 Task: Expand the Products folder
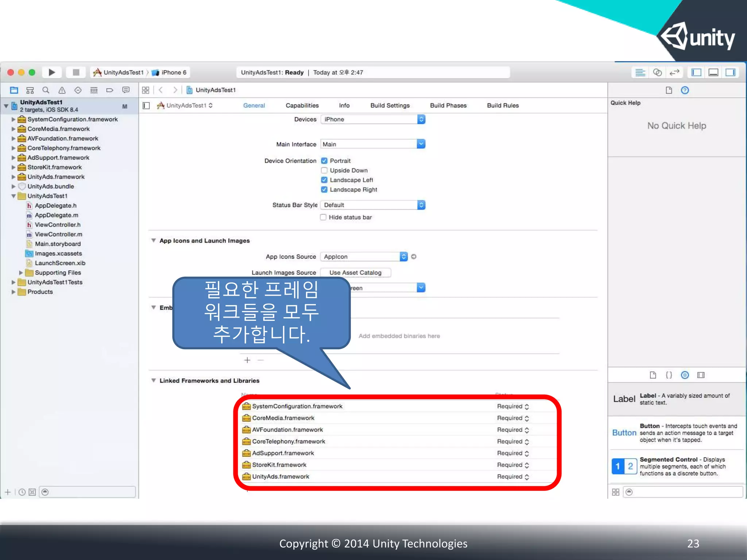point(13,292)
